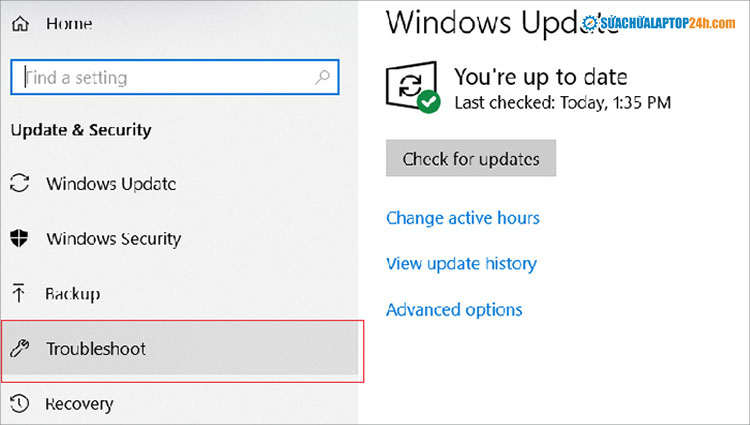Go to the Backup section

(72, 294)
